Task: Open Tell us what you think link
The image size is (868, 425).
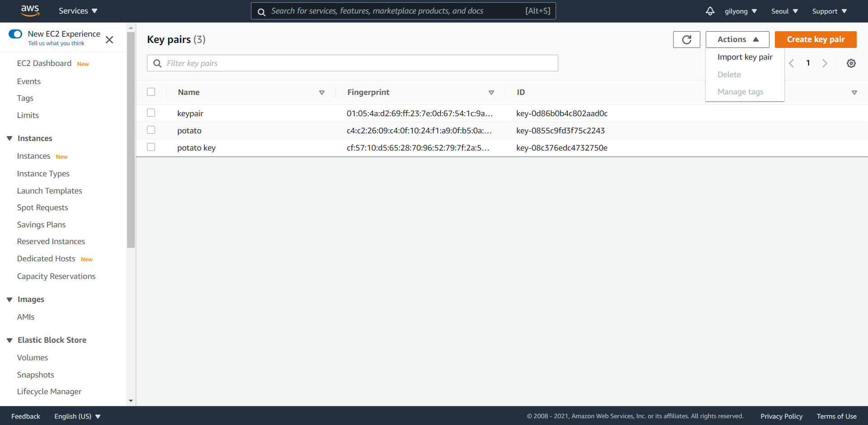Action: [57, 43]
